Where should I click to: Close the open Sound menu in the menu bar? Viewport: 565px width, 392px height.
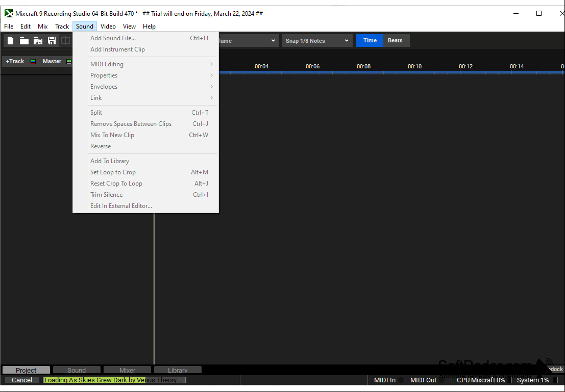point(85,27)
